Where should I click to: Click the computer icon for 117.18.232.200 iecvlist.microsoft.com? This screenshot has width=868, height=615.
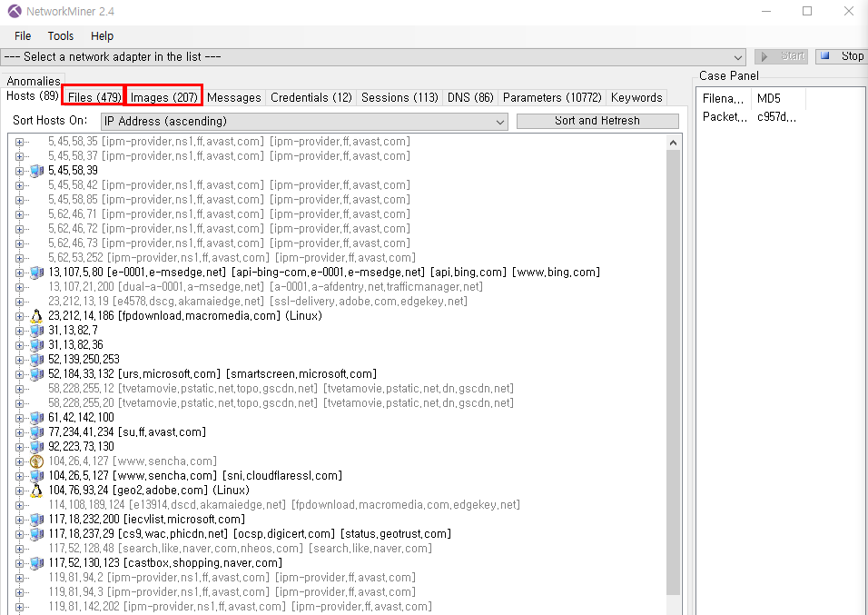coord(36,520)
